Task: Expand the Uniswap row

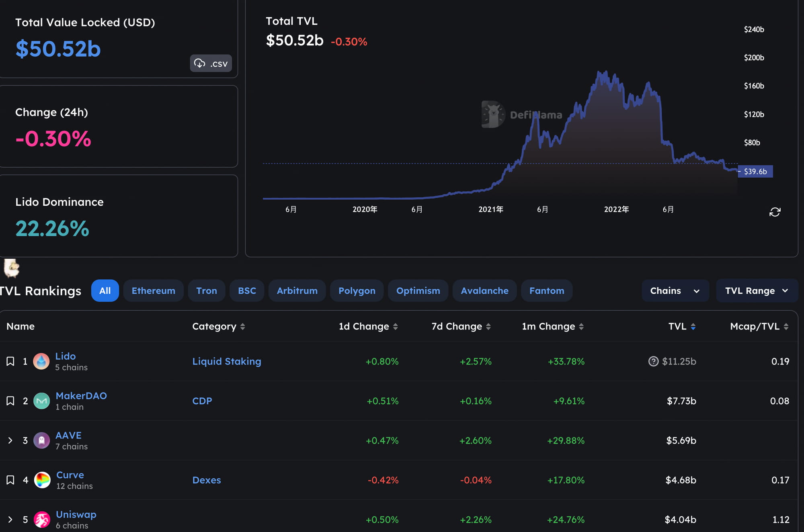Action: point(10,520)
